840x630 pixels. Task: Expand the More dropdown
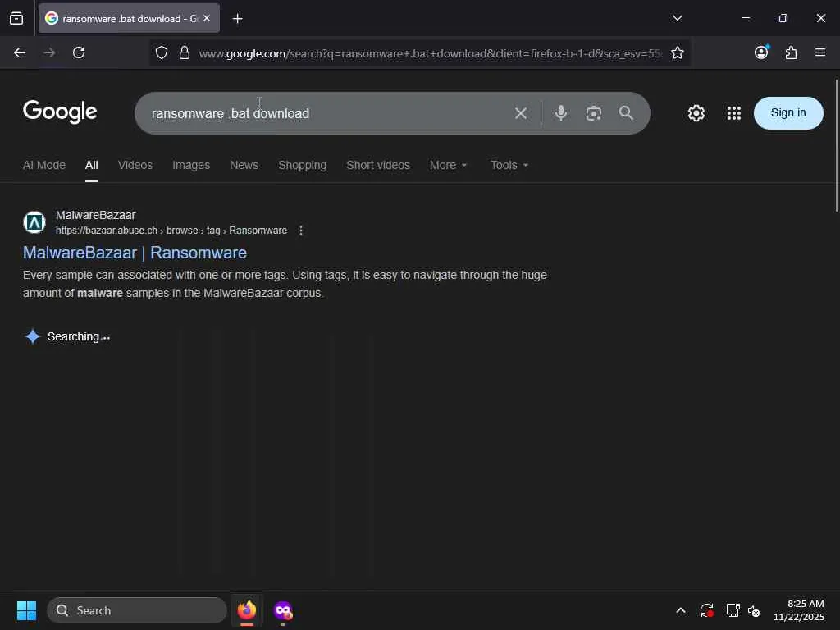coord(449,165)
